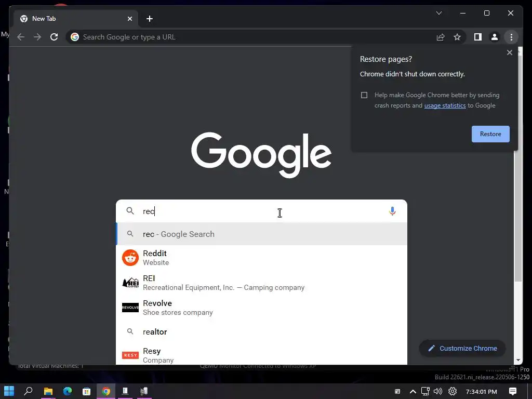Click the Resy logo thumbnail
The height and width of the screenshot is (399, 532).
130,355
